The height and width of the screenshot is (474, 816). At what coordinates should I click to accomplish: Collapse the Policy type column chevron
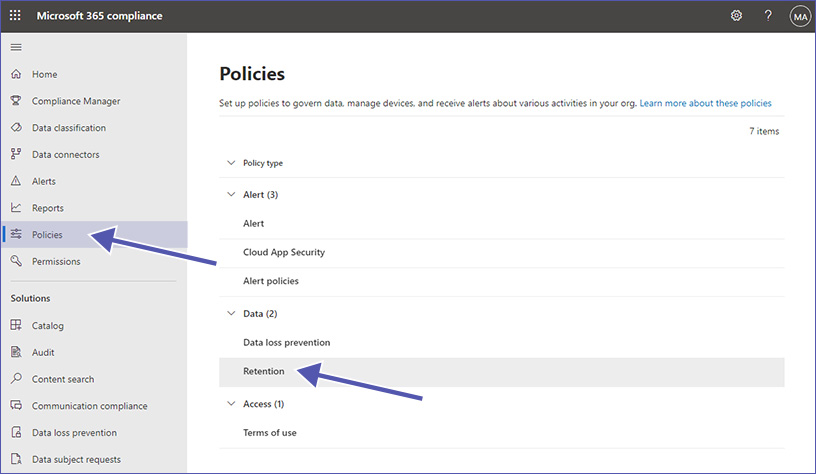(x=231, y=163)
